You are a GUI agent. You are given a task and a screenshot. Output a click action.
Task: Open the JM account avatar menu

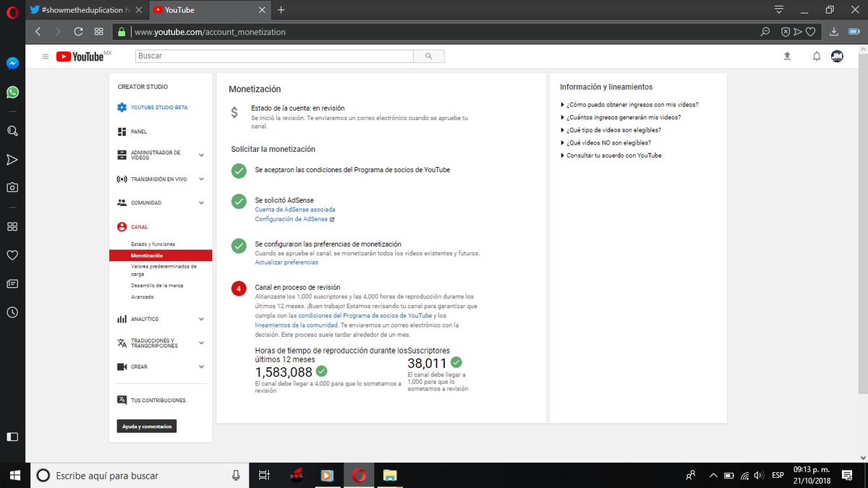[x=837, y=56]
